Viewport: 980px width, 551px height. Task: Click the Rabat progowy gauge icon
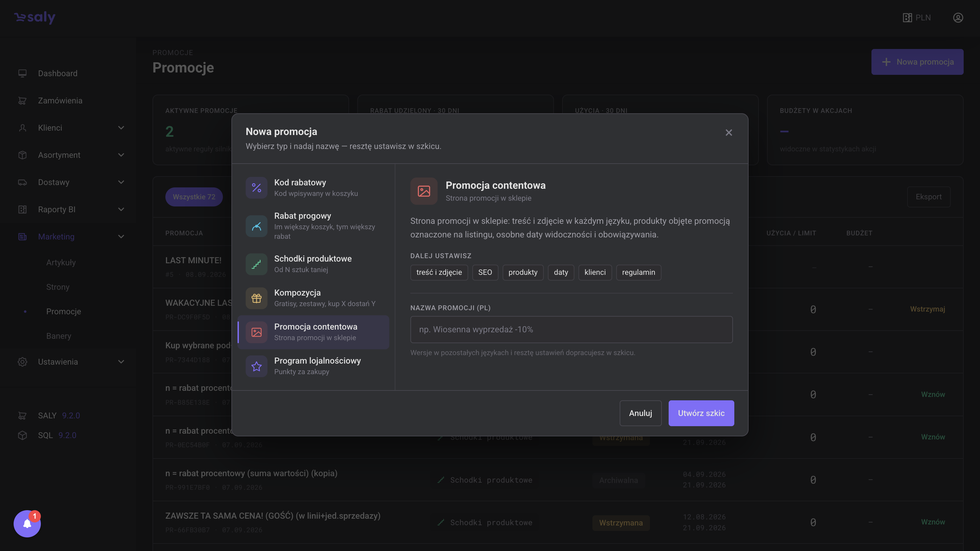pos(257,226)
